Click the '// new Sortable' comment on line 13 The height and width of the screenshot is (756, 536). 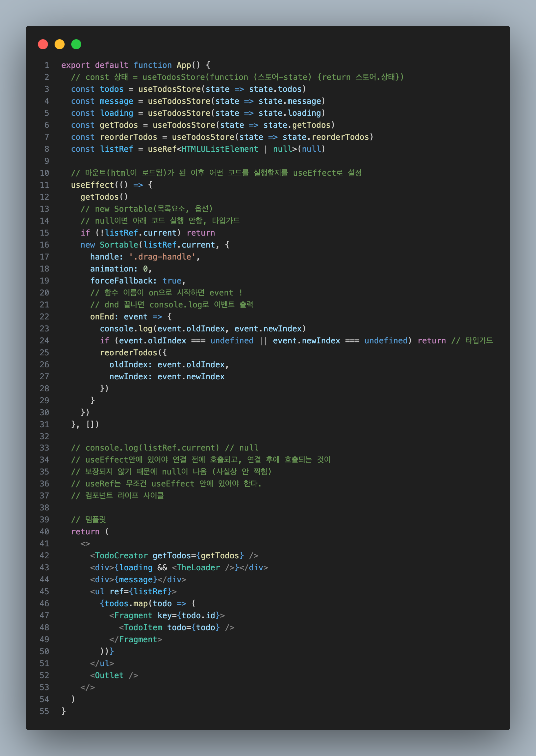(x=146, y=209)
